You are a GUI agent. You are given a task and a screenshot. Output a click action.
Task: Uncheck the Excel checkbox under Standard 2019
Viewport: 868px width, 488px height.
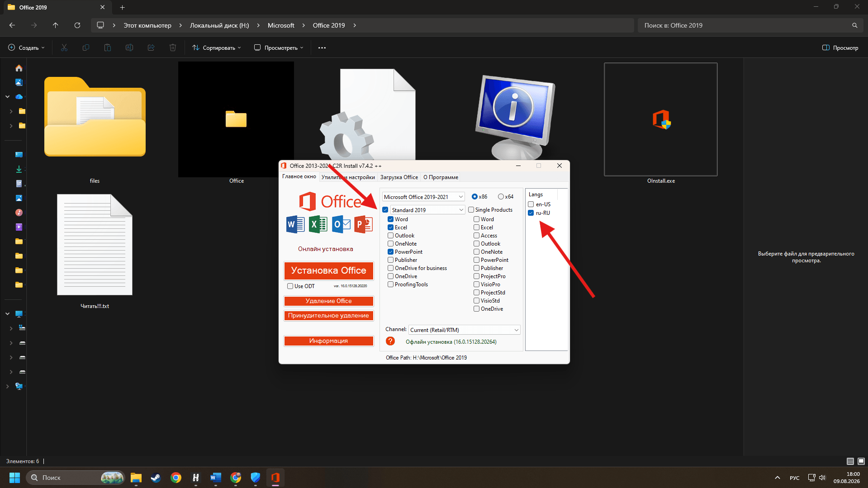point(390,227)
